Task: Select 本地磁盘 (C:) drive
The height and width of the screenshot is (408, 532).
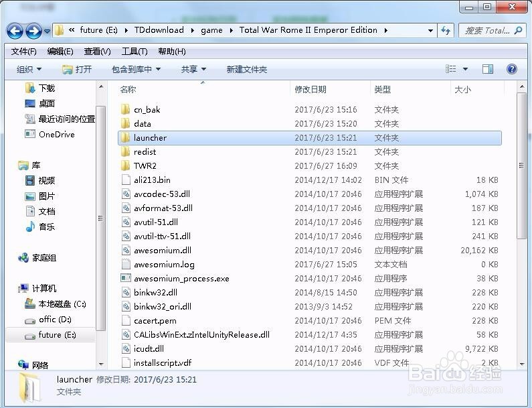Action: coord(56,304)
